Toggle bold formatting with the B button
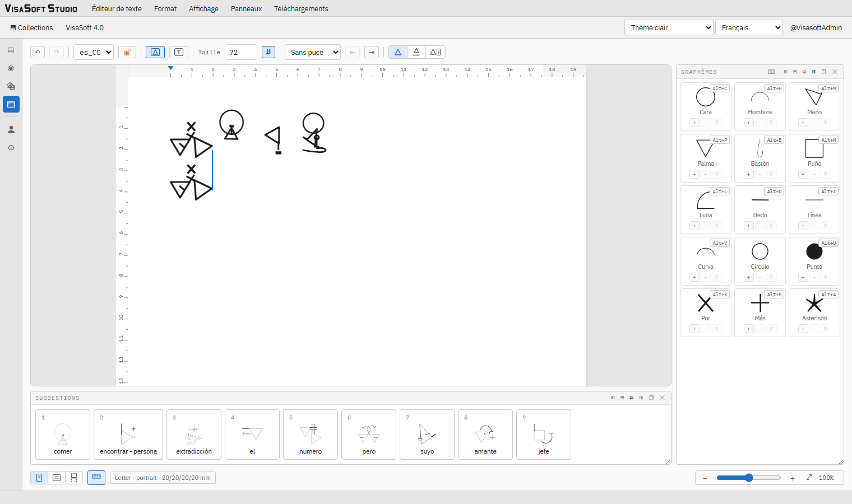852x504 pixels. point(268,52)
